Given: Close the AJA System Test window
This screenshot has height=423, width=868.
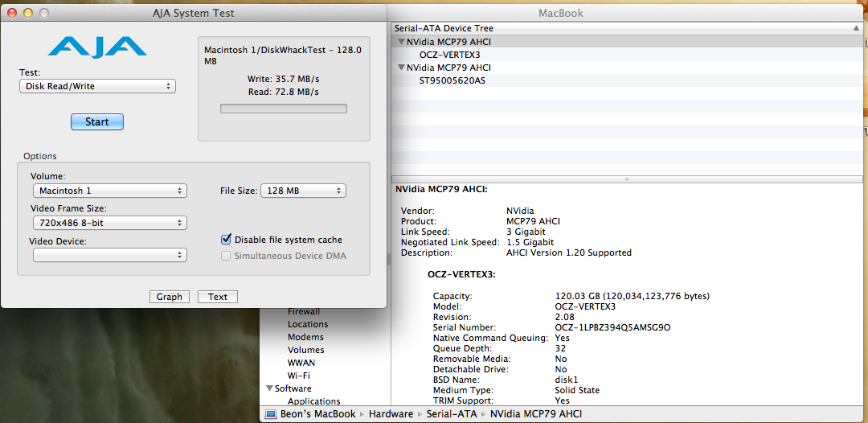Looking at the screenshot, I should (x=13, y=13).
